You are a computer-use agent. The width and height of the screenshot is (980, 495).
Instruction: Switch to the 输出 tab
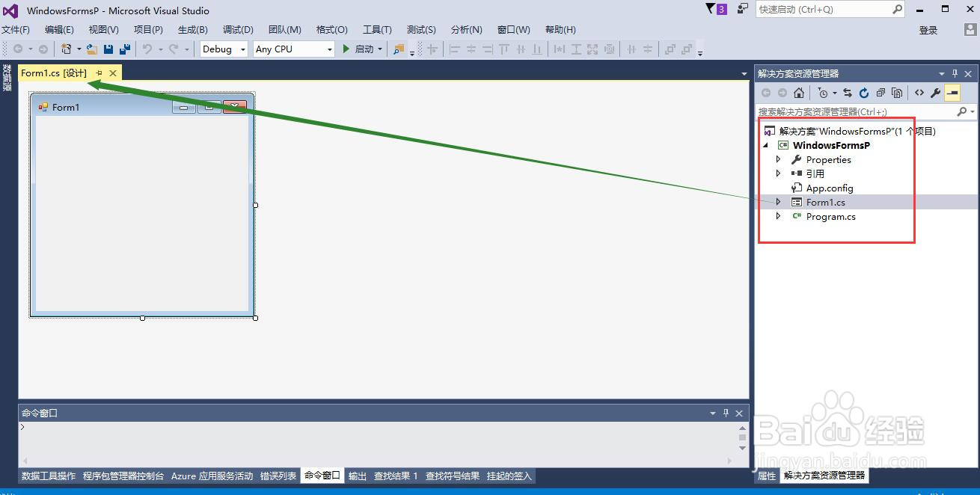[358, 476]
